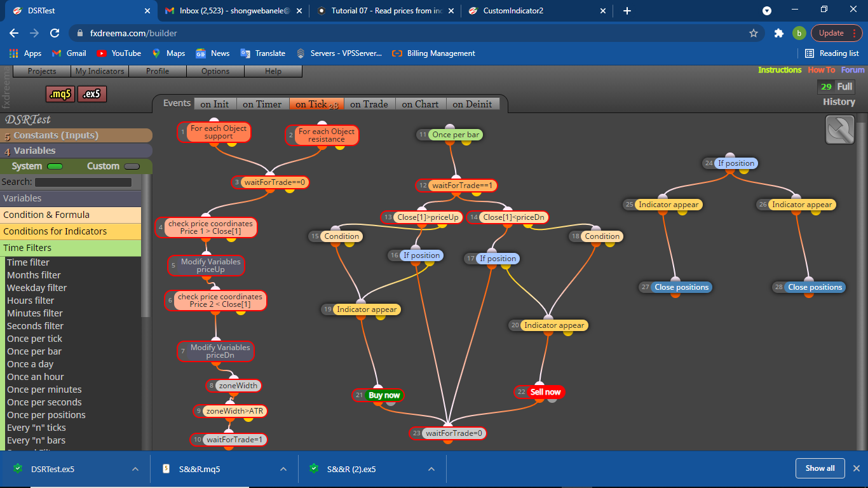Click the Chrome Update button
This screenshot has width=868, height=488.
click(x=836, y=33)
